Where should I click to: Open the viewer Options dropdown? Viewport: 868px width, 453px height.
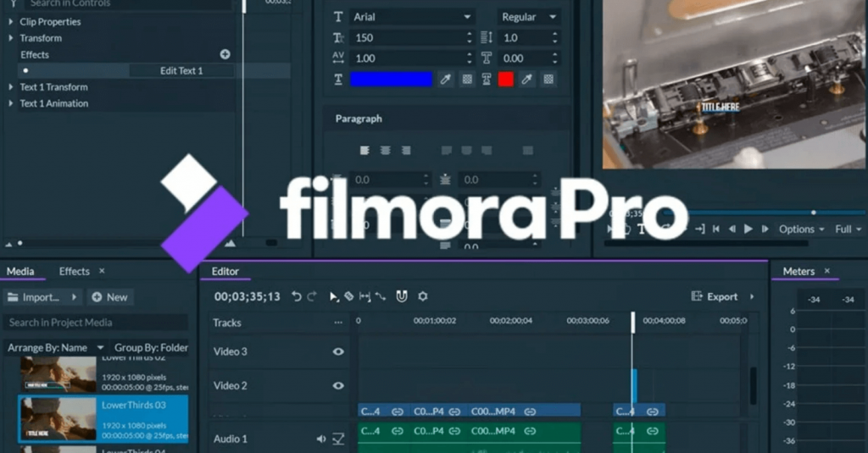802,229
